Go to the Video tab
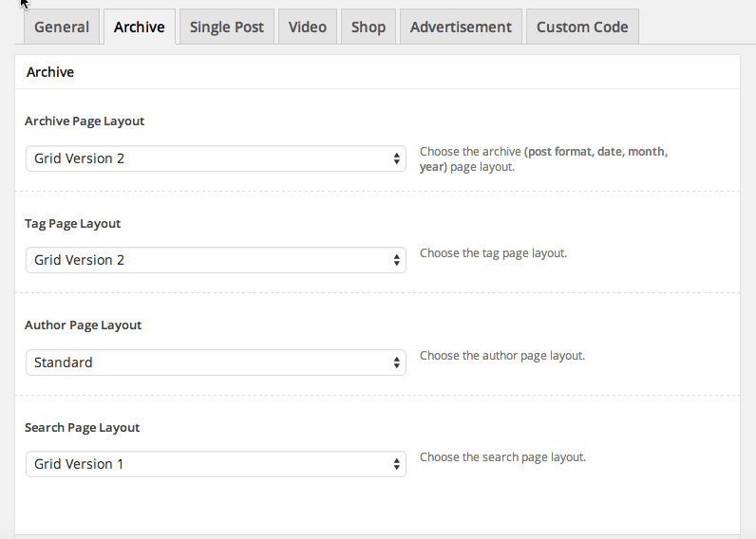Viewport: 756px width, 539px height. (x=308, y=27)
